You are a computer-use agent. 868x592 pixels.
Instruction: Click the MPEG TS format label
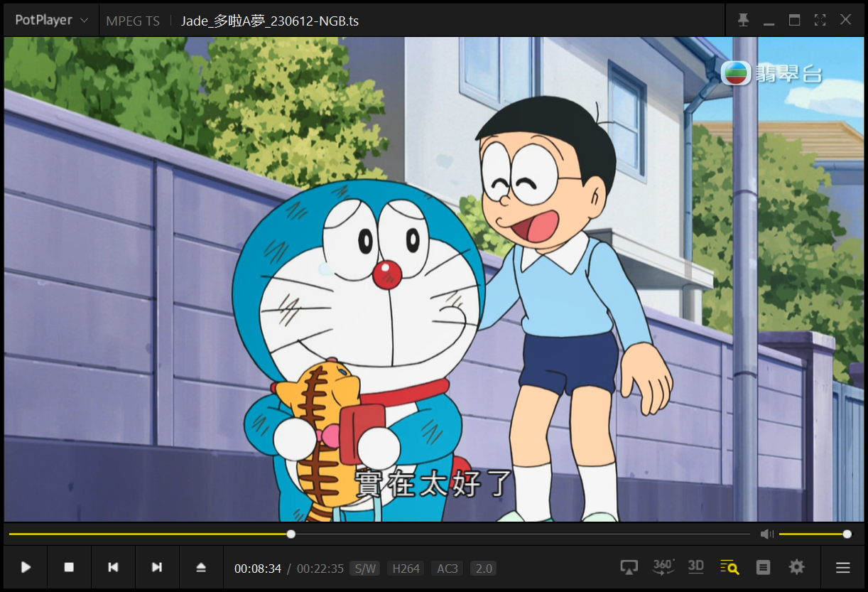[x=133, y=21]
